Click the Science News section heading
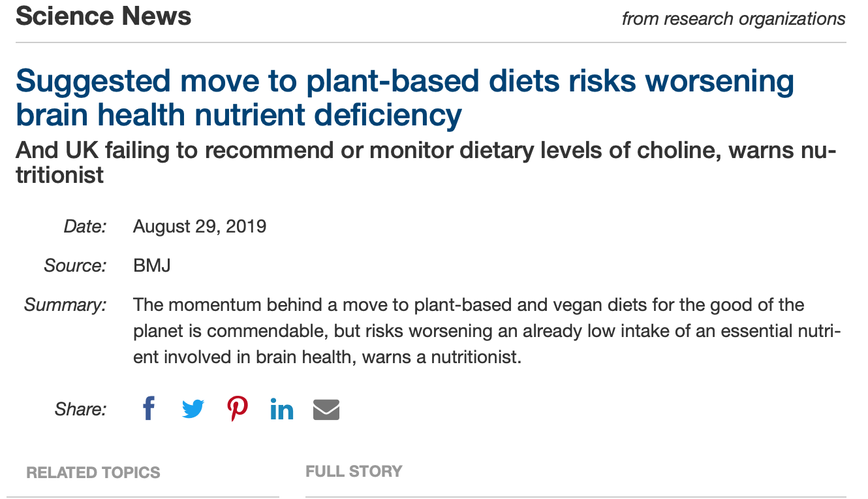 104,16
